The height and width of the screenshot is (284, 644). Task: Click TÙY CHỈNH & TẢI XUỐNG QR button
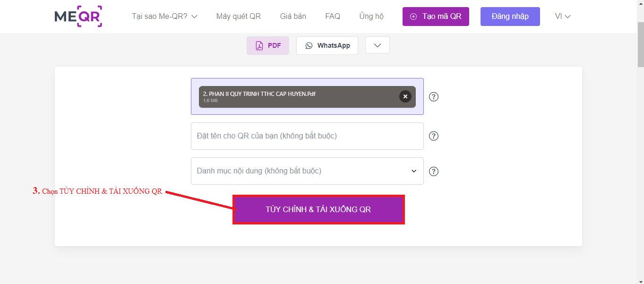point(318,209)
